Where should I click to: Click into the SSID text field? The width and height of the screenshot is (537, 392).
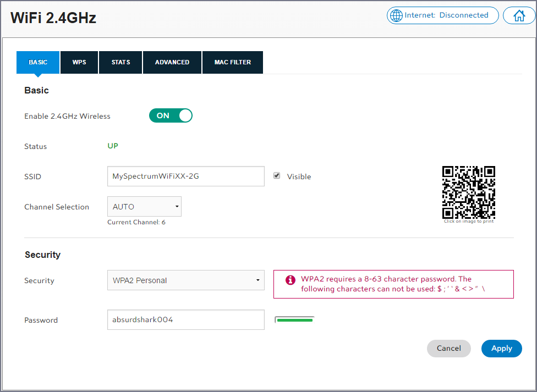coord(185,176)
